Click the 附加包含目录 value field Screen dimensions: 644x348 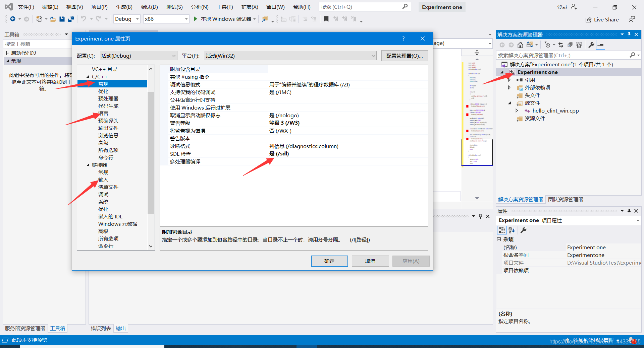348,69
